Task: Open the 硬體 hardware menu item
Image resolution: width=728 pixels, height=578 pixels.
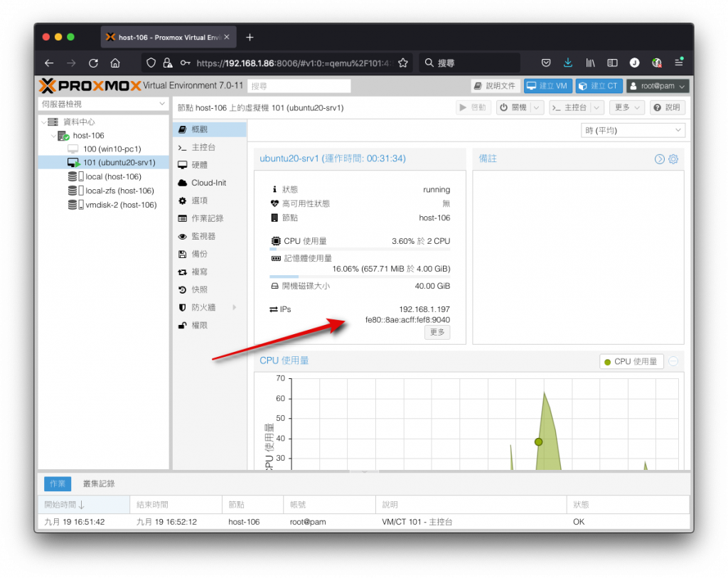Action: pyautogui.click(x=210, y=165)
